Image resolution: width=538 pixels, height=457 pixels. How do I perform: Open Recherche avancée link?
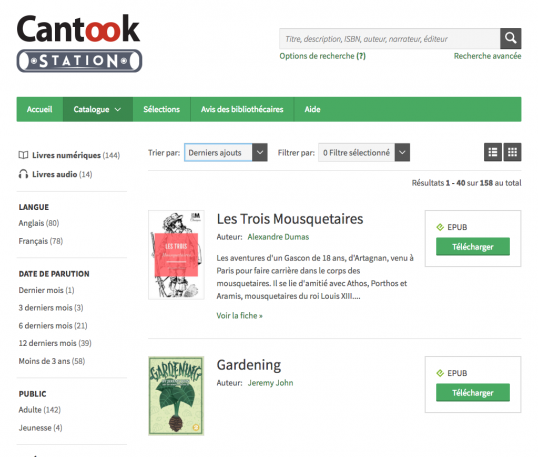click(x=488, y=56)
